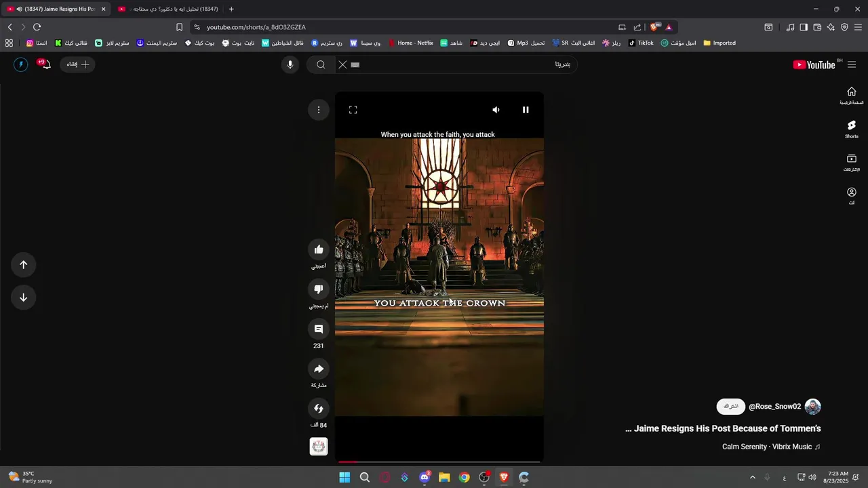Open the @Rose_Snow02 channel link
The height and width of the screenshot is (488, 868).
point(774,407)
